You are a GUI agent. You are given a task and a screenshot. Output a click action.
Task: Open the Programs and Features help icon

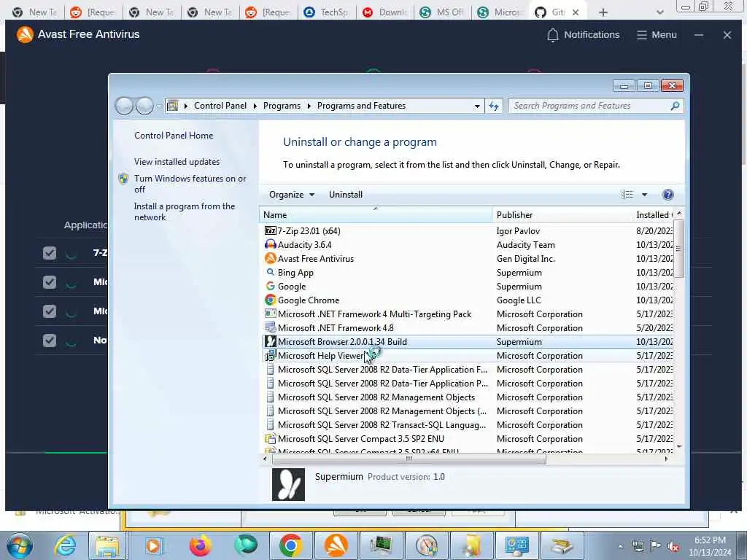[668, 194]
